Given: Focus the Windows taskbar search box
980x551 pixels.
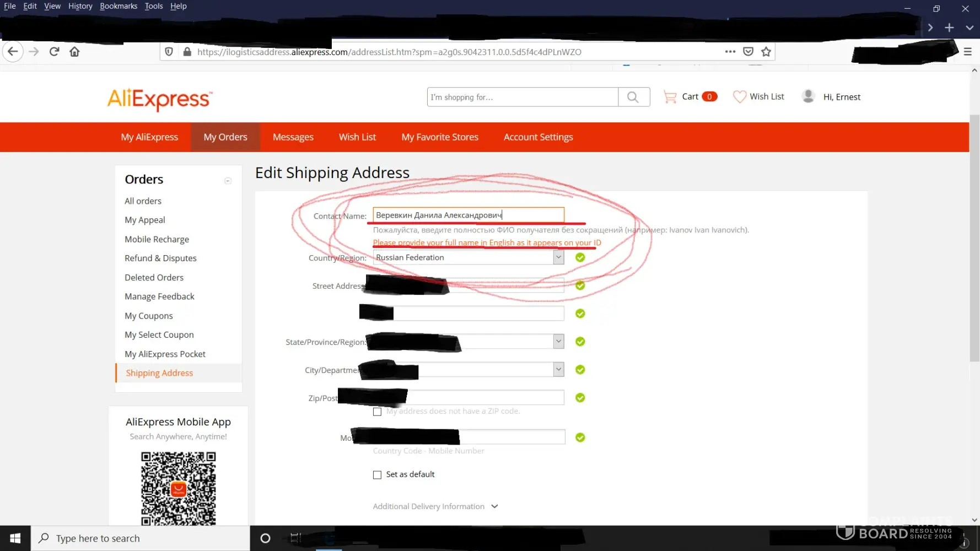Looking at the screenshot, I should [141, 538].
